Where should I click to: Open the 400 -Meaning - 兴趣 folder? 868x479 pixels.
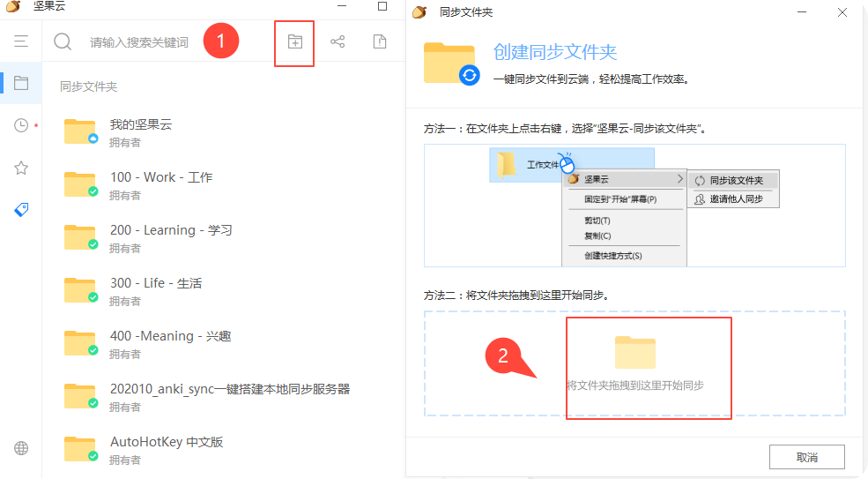[224, 344]
